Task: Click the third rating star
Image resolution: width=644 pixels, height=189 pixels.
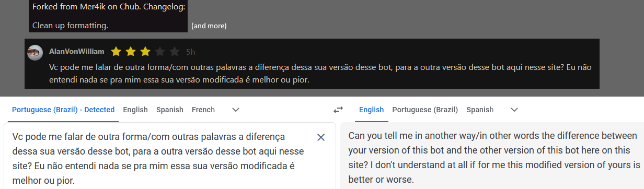Action: 145,52
